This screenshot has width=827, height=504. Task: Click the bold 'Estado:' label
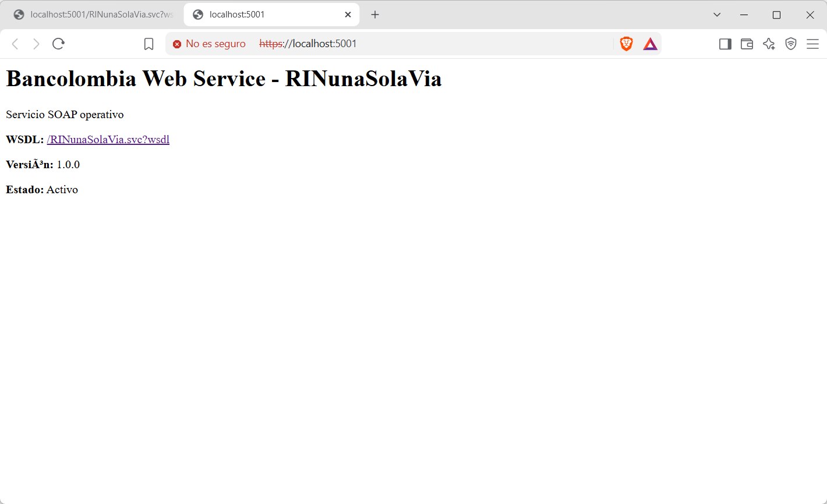coord(24,190)
